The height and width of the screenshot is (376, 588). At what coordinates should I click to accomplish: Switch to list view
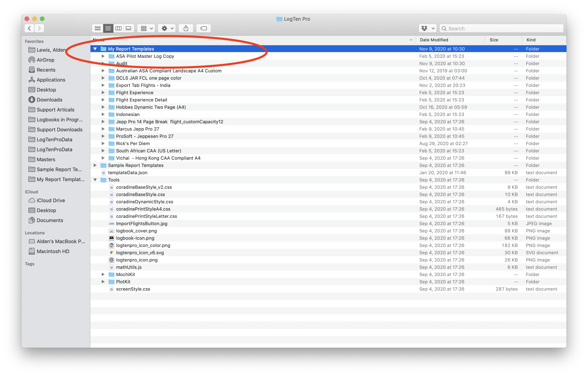[108, 28]
